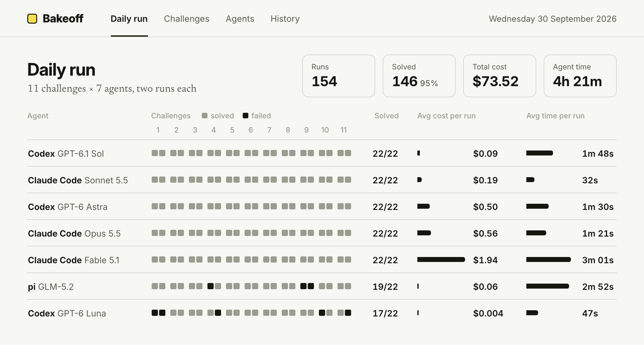The image size is (644, 345).
Task: Open the Agents tab
Action: point(240,19)
